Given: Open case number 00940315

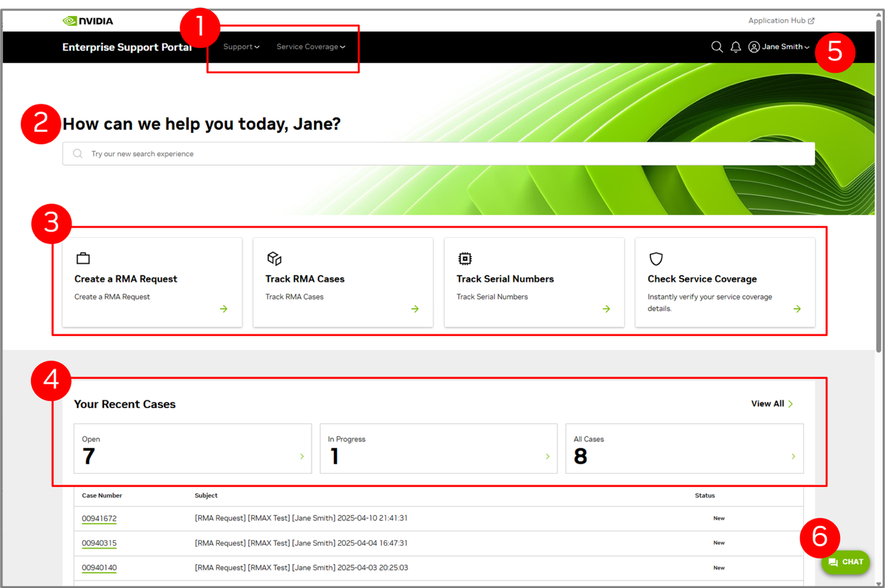Looking at the screenshot, I should click(99, 543).
